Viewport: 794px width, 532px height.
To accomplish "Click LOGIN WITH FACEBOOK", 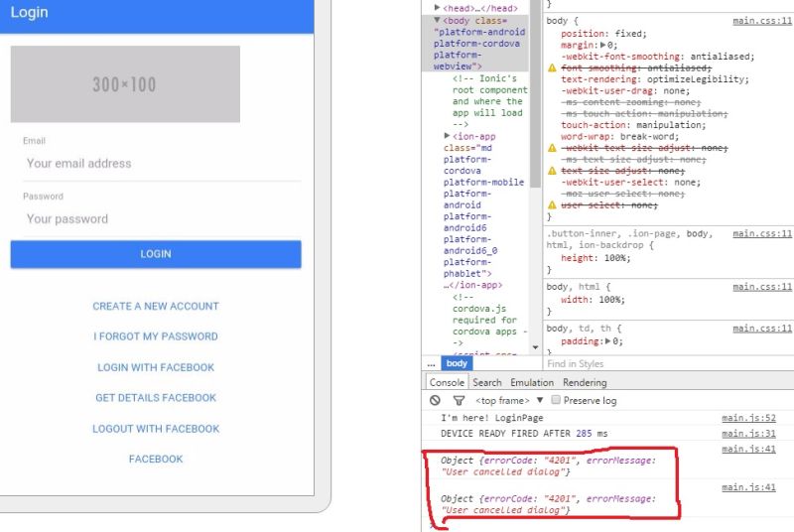I will (x=156, y=367).
